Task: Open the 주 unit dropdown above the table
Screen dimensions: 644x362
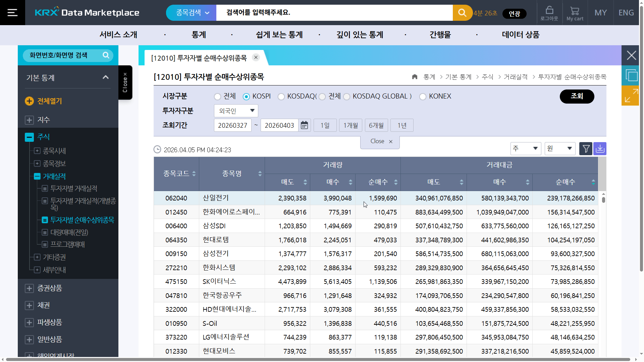Action: (x=525, y=148)
